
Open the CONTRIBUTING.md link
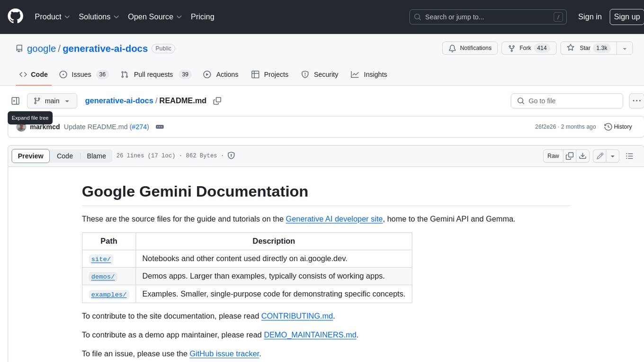coord(297,316)
